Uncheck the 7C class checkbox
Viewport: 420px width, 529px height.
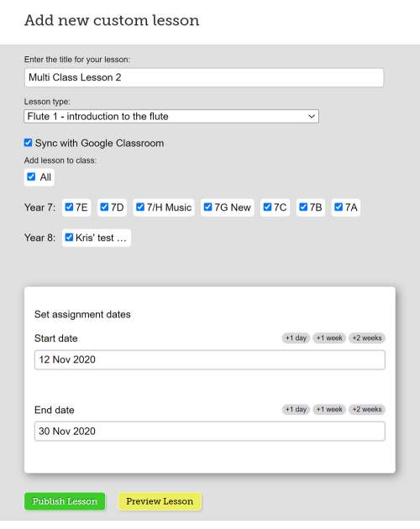(x=267, y=207)
